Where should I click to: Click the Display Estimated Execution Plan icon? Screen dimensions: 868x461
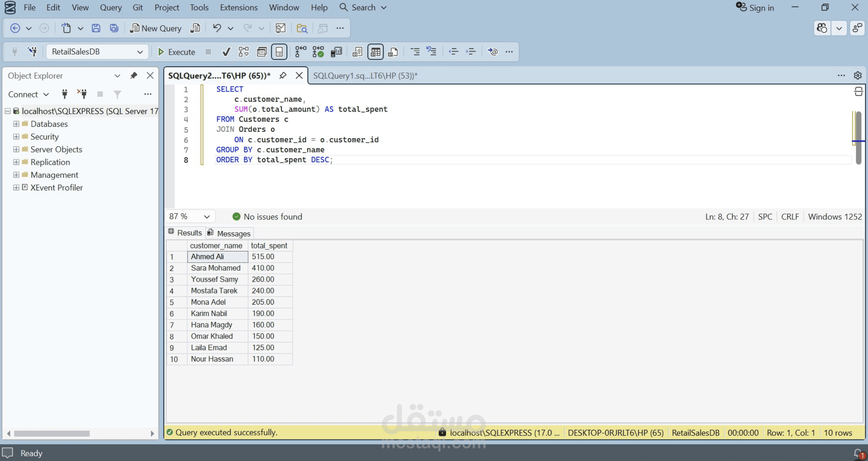244,51
